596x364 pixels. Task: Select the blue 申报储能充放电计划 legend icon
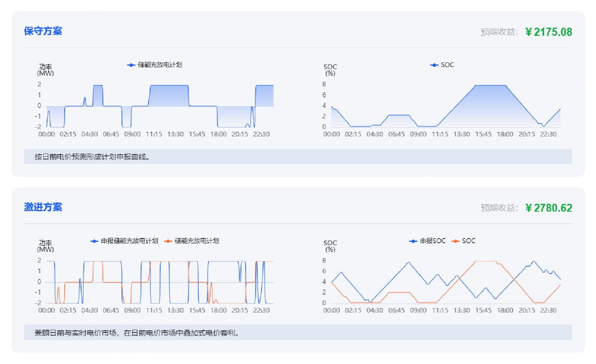pos(94,241)
